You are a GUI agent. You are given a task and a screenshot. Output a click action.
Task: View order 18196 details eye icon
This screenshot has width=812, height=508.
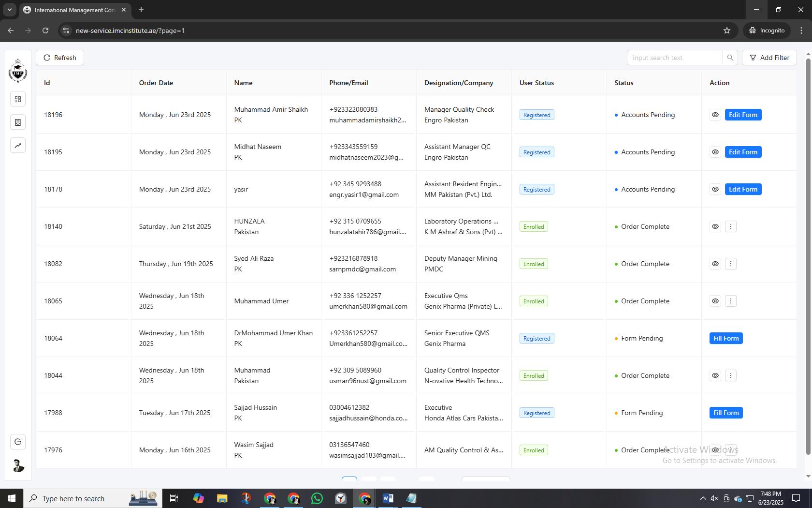point(715,115)
